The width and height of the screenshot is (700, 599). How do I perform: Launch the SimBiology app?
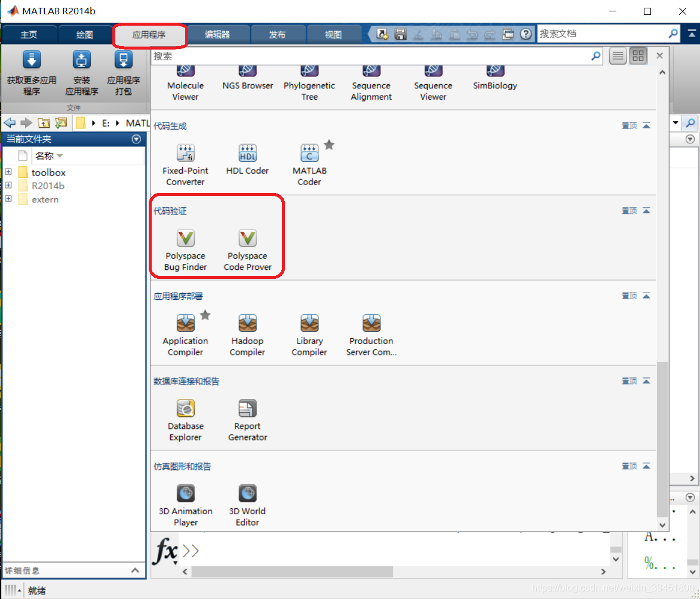pyautogui.click(x=495, y=78)
